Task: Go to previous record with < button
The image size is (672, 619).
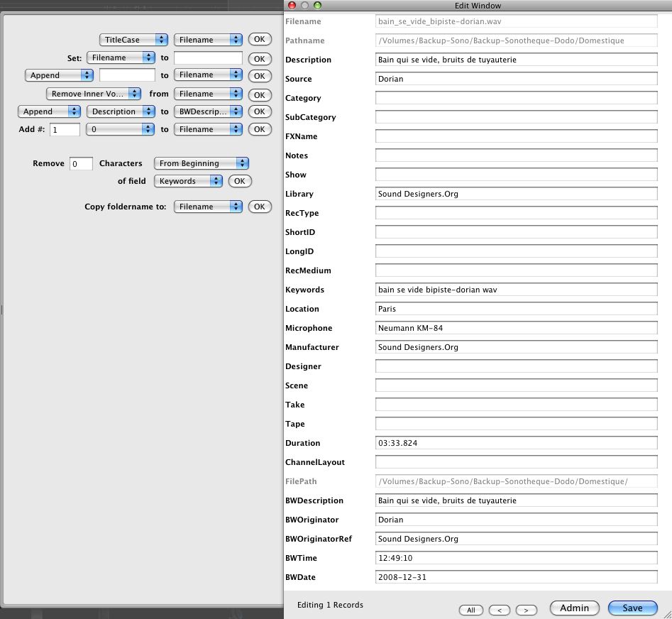Action: 499,610
